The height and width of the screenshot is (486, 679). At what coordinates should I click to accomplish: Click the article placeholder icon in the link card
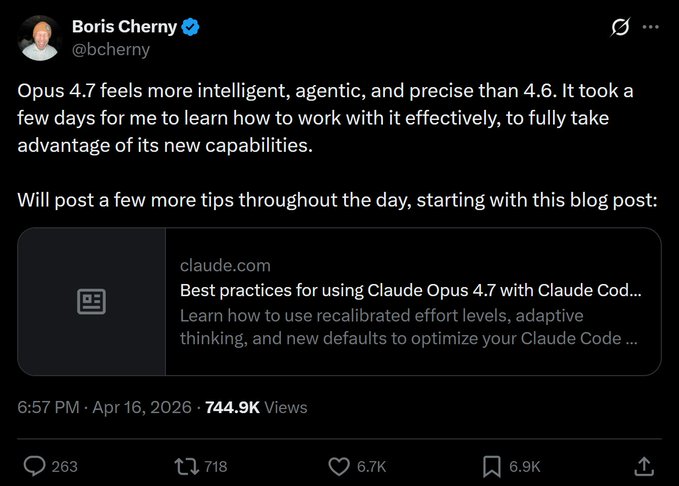(91, 301)
